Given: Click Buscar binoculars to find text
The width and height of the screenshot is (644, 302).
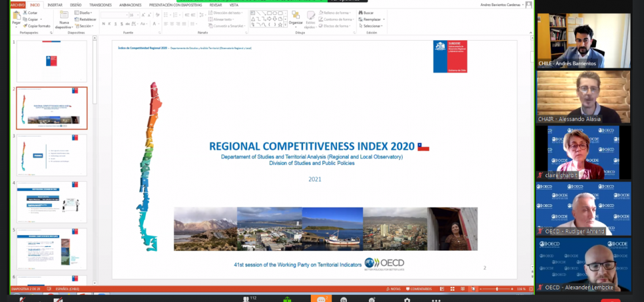Looking at the screenshot, I should coord(366,12).
